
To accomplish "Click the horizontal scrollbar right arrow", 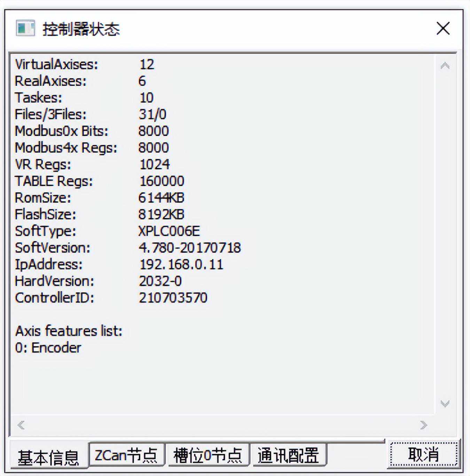I will coord(423,425).
